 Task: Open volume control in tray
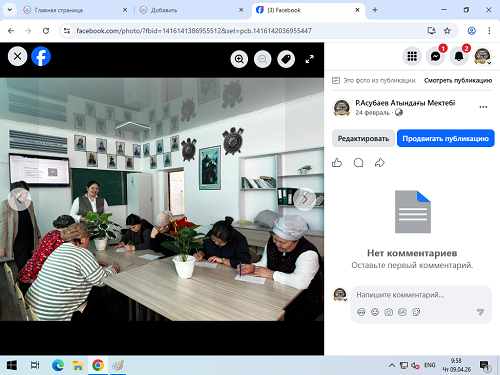[415, 366]
